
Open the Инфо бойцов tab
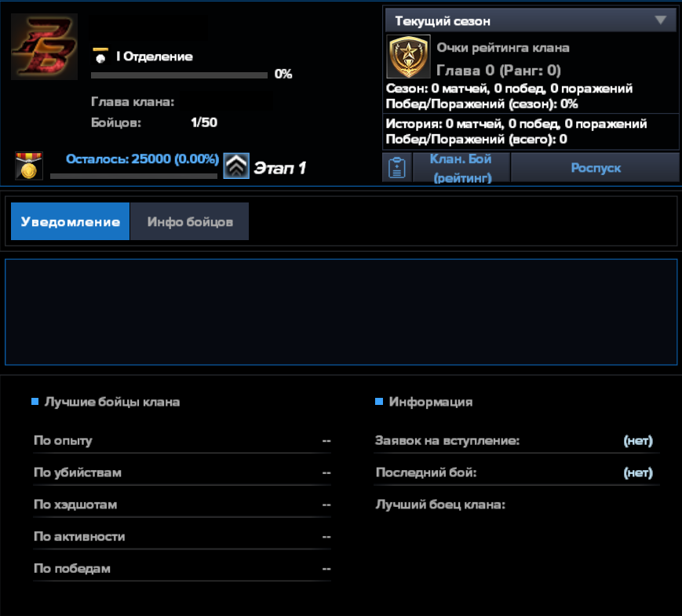[x=190, y=222]
